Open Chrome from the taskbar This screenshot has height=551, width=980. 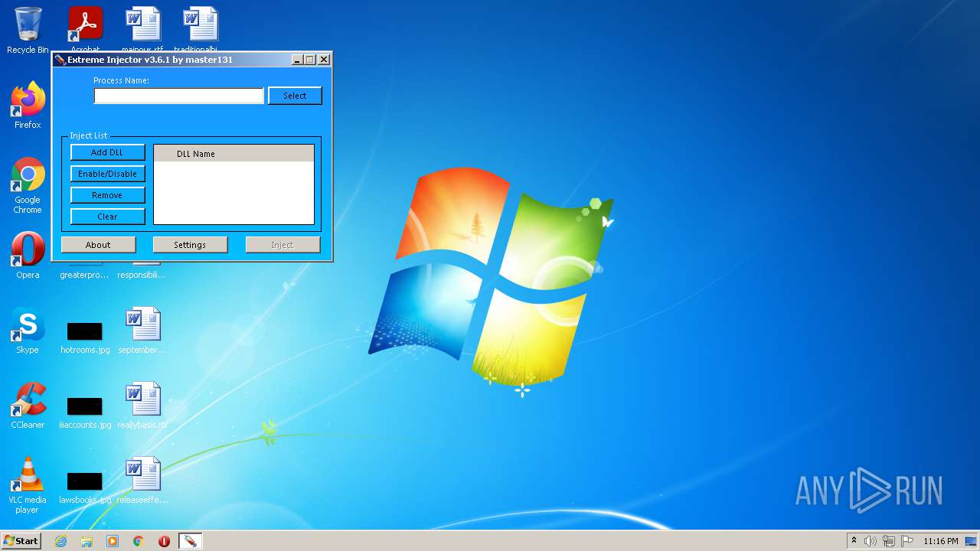[139, 541]
